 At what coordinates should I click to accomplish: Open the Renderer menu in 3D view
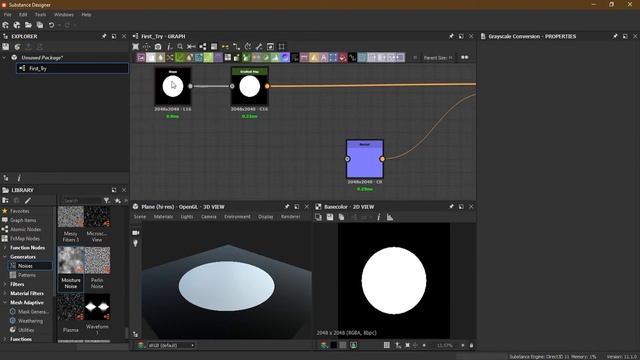(x=290, y=217)
